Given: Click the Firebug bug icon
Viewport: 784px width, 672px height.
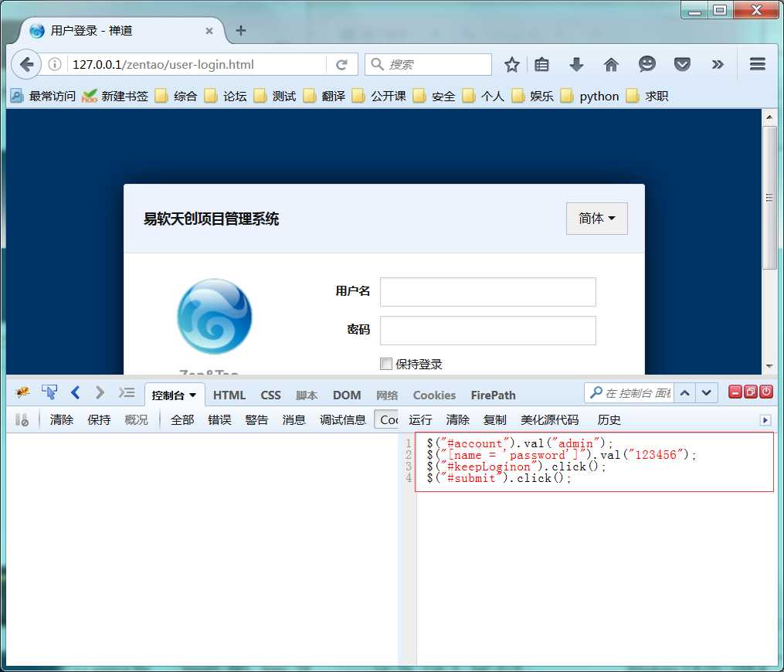Looking at the screenshot, I should (x=22, y=392).
